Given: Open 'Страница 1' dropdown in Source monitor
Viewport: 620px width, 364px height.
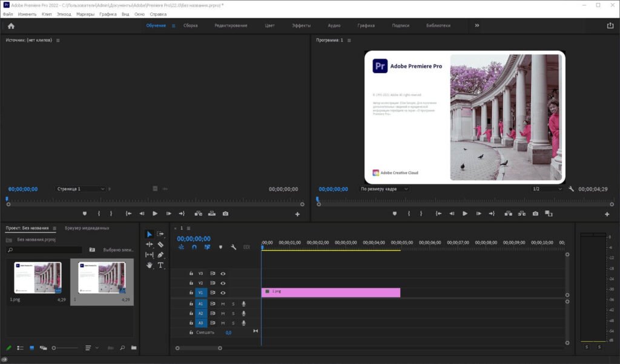Looking at the screenshot, I should coord(81,189).
